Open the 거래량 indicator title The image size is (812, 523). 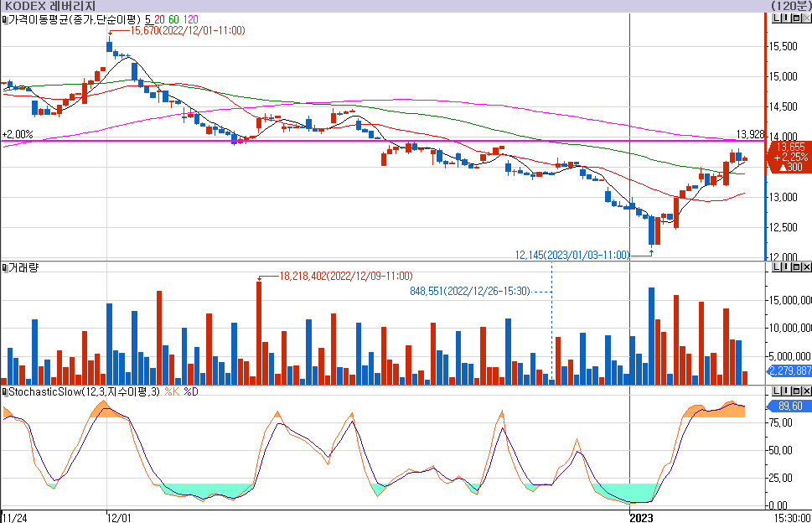23,267
